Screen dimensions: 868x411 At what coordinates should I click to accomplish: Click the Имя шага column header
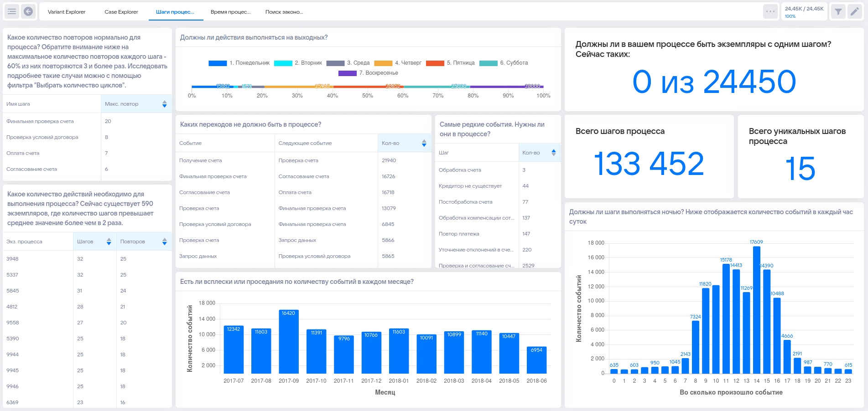tap(52, 104)
